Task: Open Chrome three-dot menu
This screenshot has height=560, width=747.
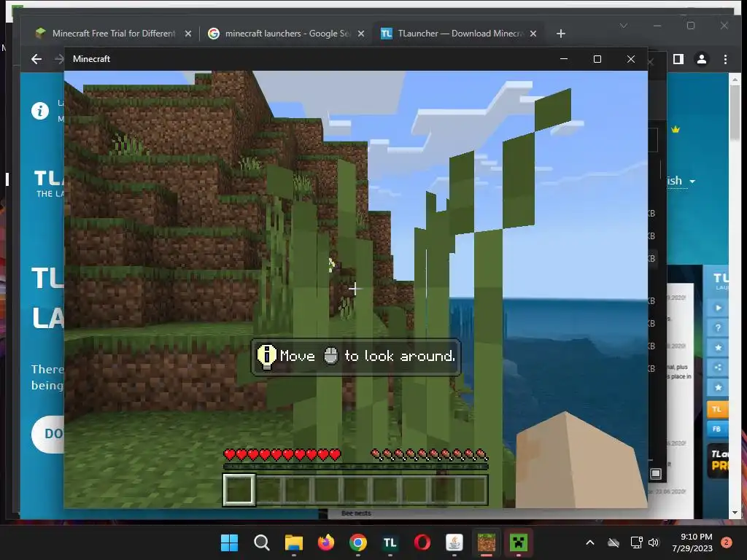Action: [725, 59]
